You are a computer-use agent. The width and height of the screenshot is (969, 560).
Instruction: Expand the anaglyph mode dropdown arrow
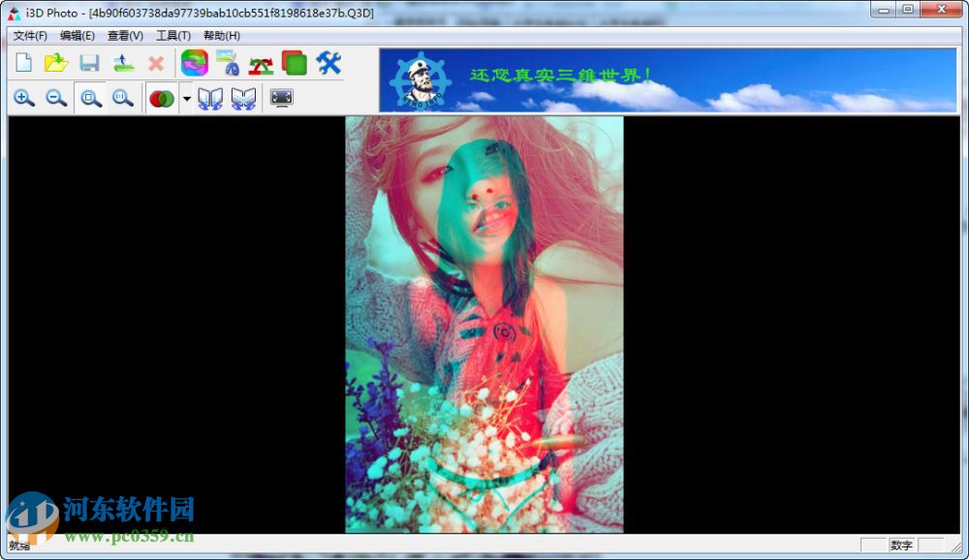click(x=186, y=97)
